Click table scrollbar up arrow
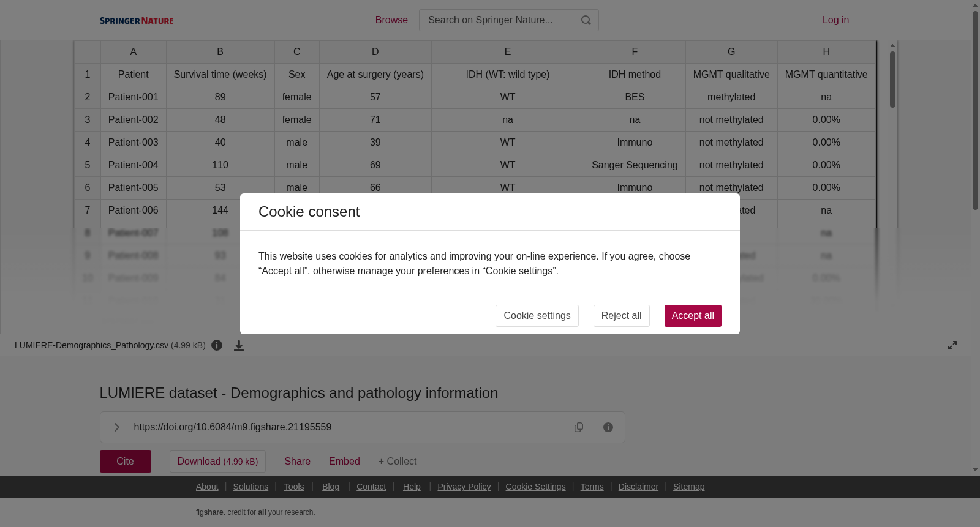Screen dimensions: 980x527 [893, 46]
